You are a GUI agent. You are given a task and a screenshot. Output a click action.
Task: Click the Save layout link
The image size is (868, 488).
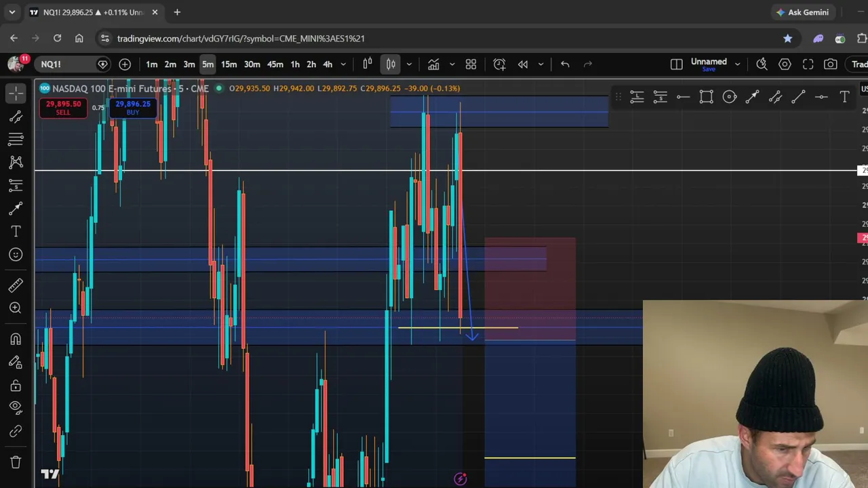click(709, 69)
